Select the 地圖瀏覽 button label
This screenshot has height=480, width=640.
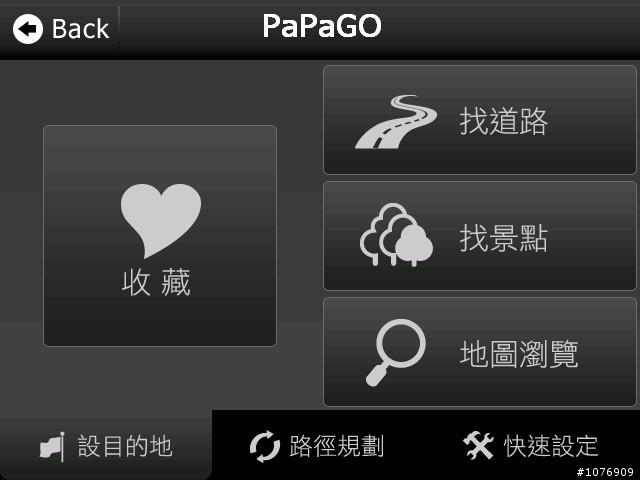coord(519,354)
